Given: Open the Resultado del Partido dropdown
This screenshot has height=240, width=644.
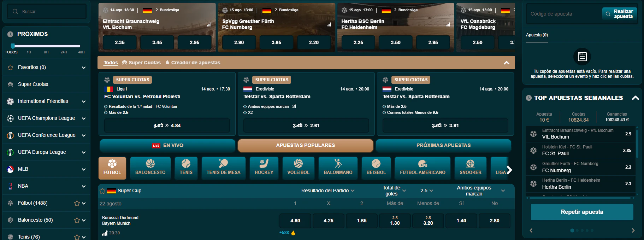Looking at the screenshot, I should click(328, 191).
